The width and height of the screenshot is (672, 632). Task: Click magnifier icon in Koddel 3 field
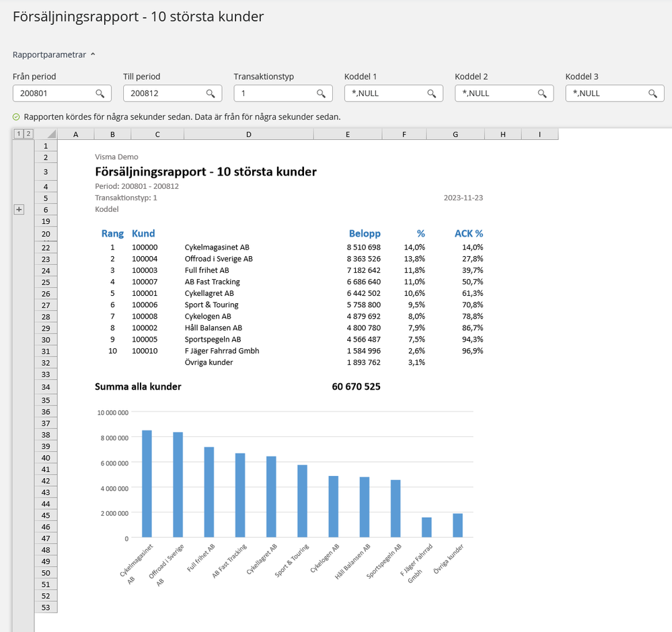652,93
